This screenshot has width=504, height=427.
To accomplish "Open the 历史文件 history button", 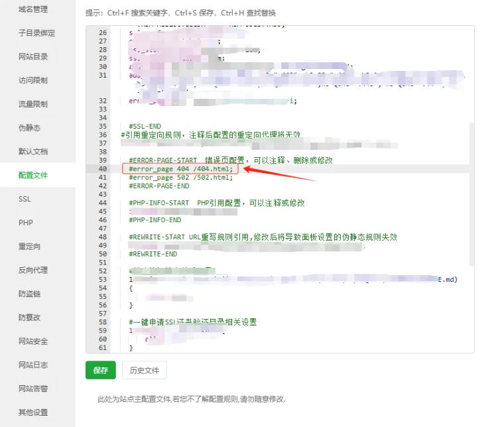I will 145,370.
